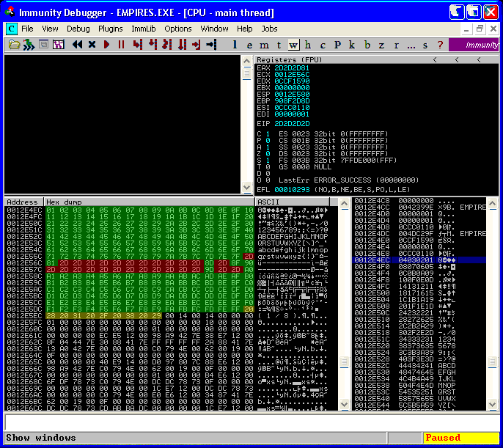Screen dimensions: 503x448
Task: Run the program with the play icon
Action: tap(106, 45)
